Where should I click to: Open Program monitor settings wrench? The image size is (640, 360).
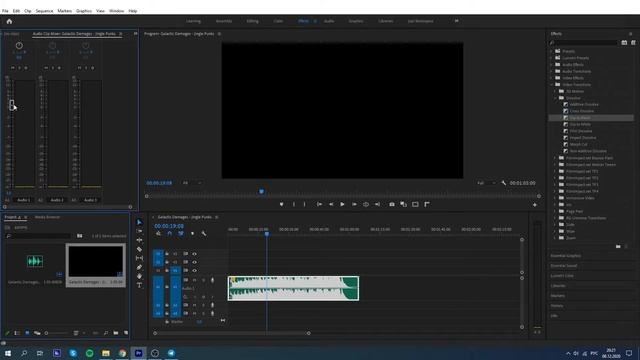coord(503,183)
